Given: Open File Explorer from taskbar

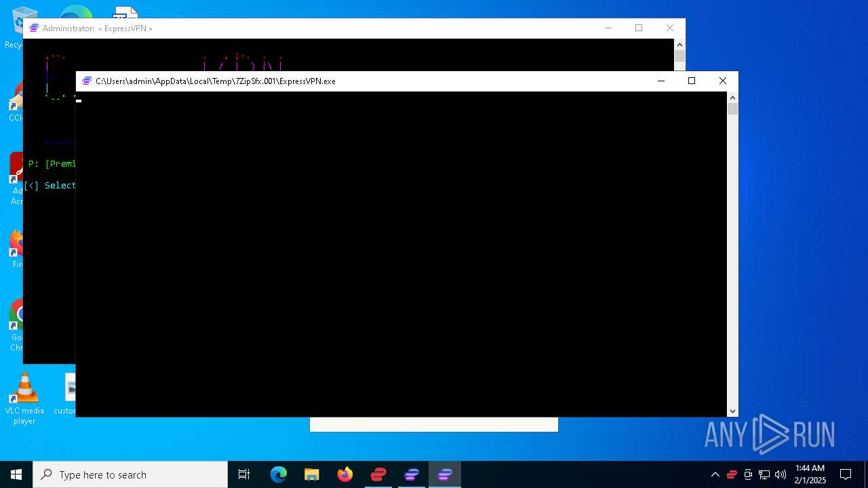Looking at the screenshot, I should click(x=312, y=474).
